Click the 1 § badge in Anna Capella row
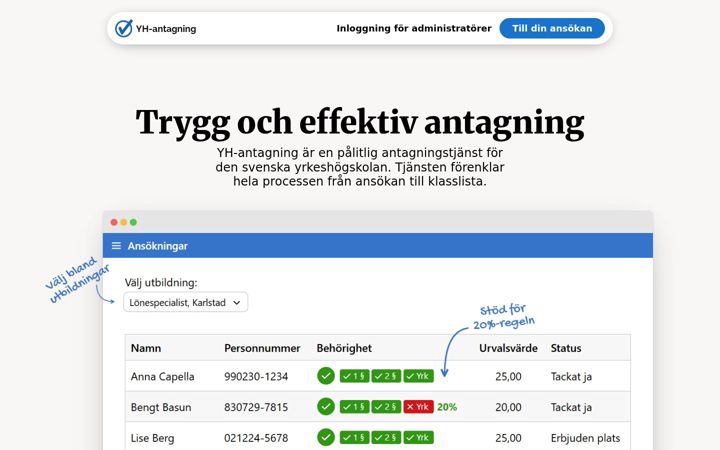The height and width of the screenshot is (450, 720). pyautogui.click(x=354, y=376)
